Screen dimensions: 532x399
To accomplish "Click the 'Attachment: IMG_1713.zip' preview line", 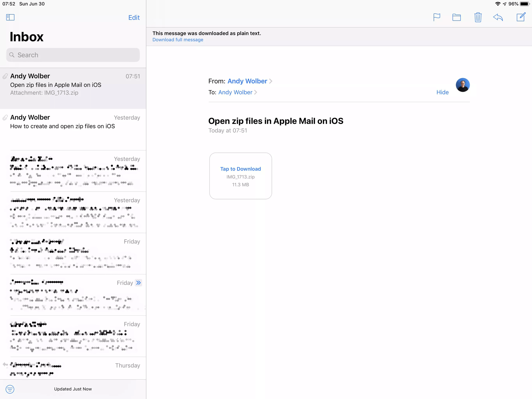I will pos(44,93).
